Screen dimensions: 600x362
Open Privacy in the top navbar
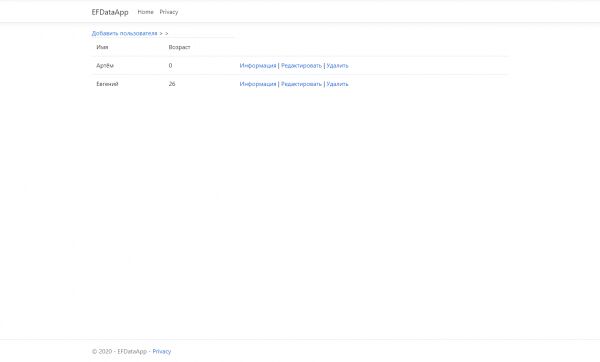[x=169, y=12]
